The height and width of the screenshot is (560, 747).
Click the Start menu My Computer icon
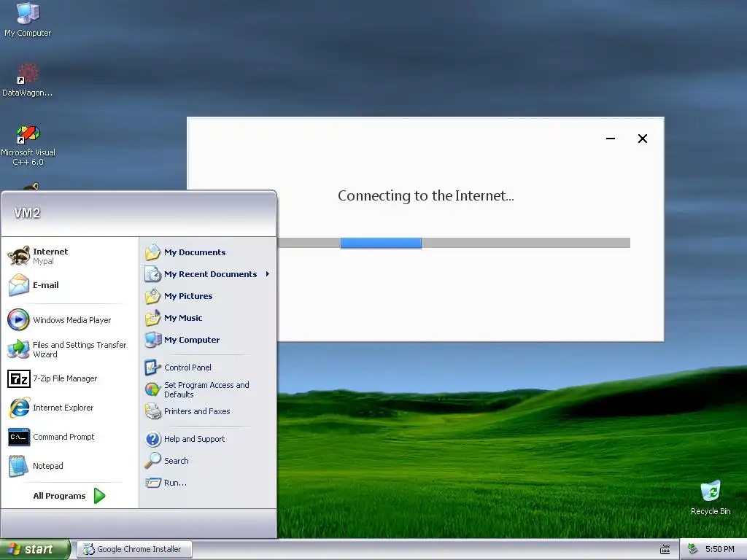click(x=153, y=340)
